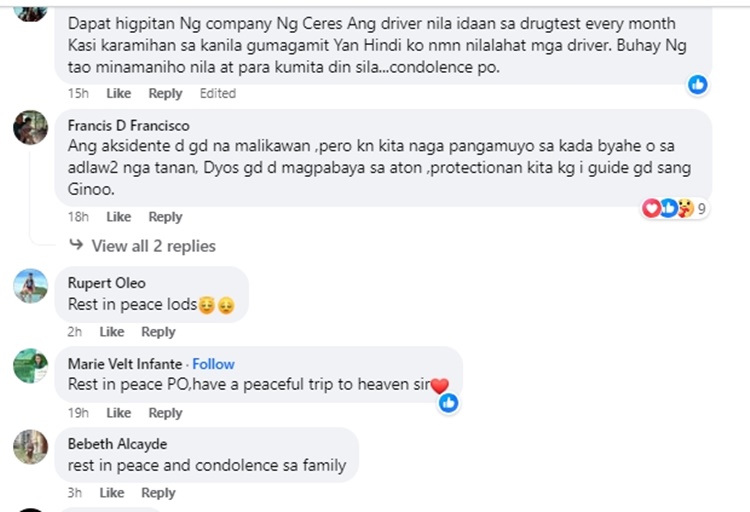View the 9 reactions count on Francis's comment
Image resolution: width=750 pixels, height=512 pixels.
coord(701,209)
